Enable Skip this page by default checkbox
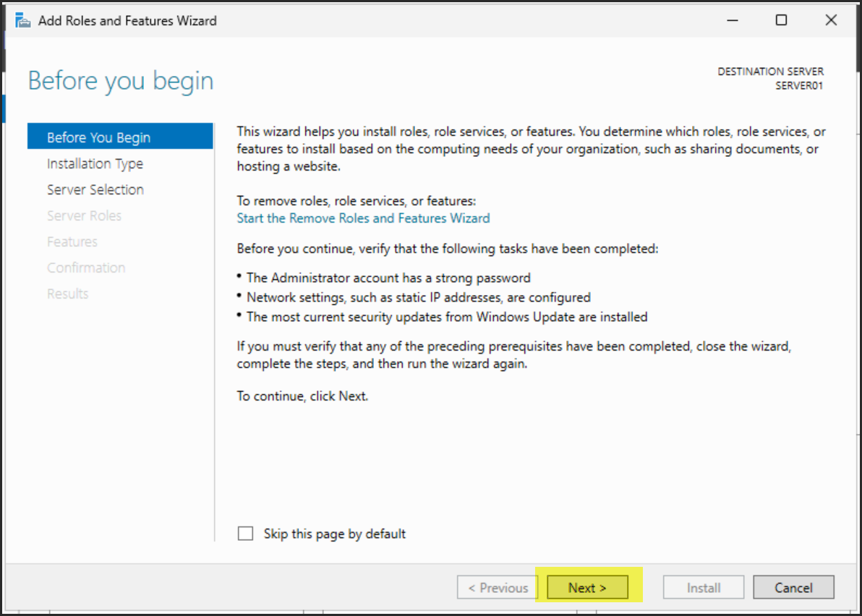Viewport: 862px width, 616px height. tap(246, 534)
